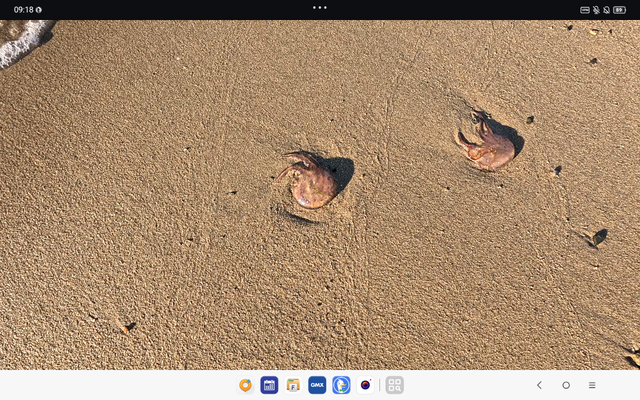Tap the small icon beside the clock
640x400 pixels.
(x=39, y=10)
